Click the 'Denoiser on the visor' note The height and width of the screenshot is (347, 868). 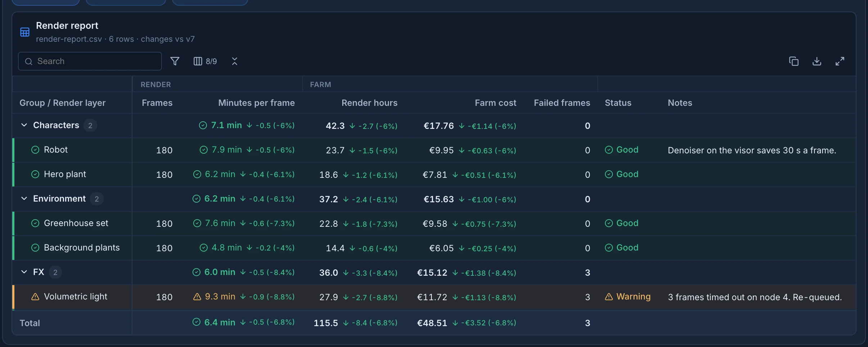pos(752,150)
